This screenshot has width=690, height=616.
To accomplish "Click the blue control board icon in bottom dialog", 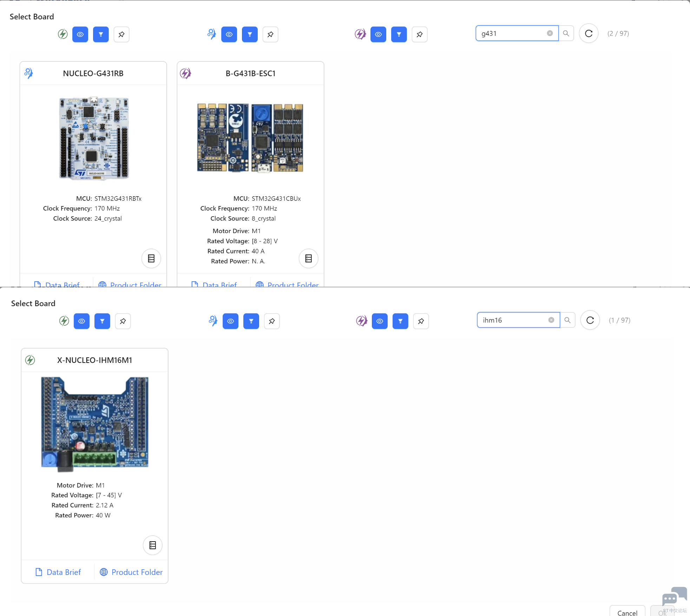I will coord(213,321).
